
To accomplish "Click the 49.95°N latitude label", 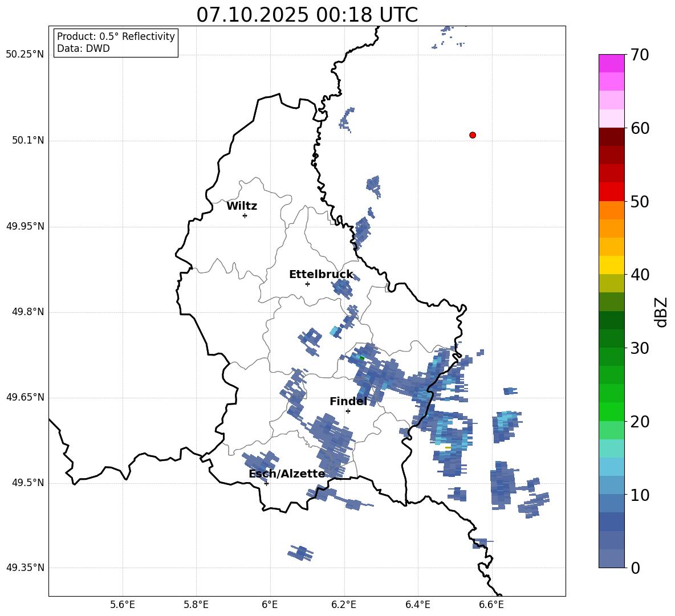I will pyautogui.click(x=25, y=226).
